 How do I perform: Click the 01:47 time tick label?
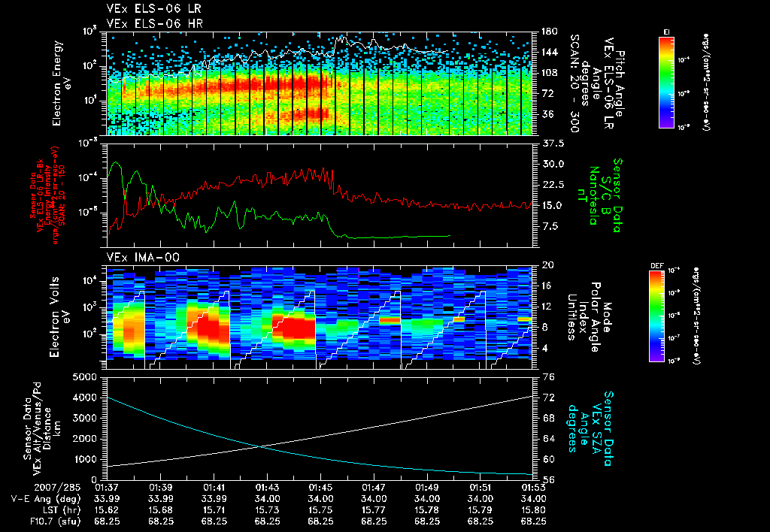coord(374,488)
